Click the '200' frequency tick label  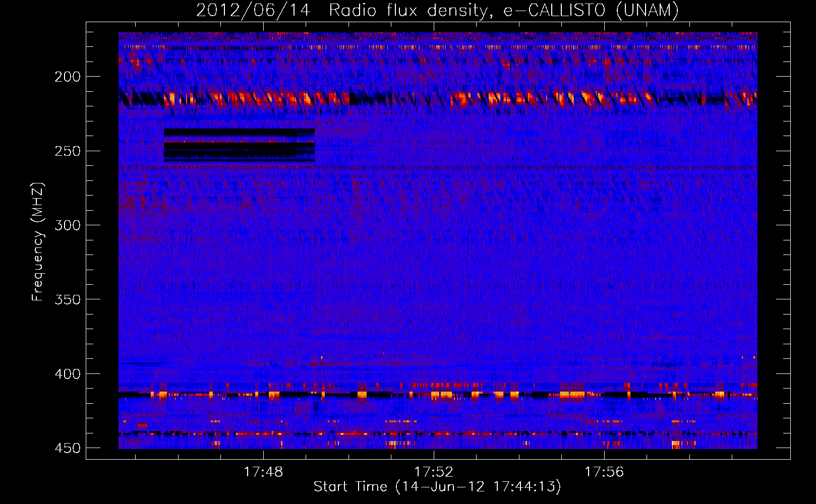[68, 77]
